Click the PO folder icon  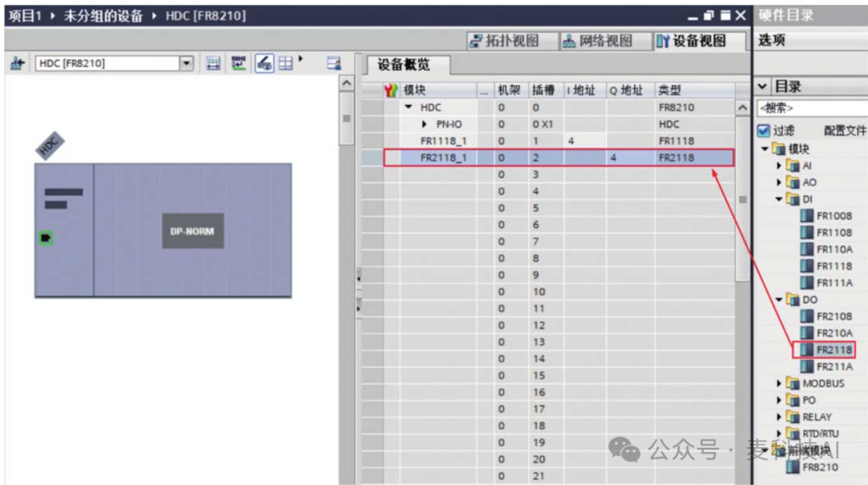(x=792, y=400)
